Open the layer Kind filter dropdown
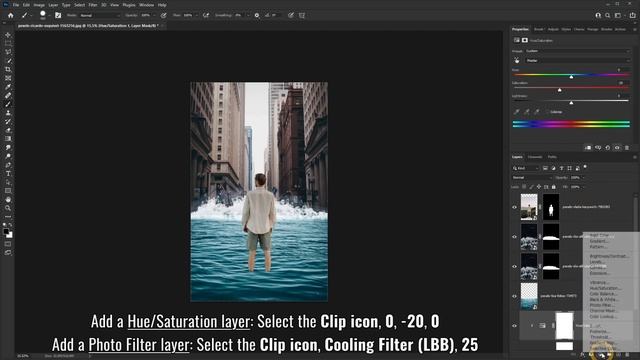The image size is (640, 360). pos(526,168)
